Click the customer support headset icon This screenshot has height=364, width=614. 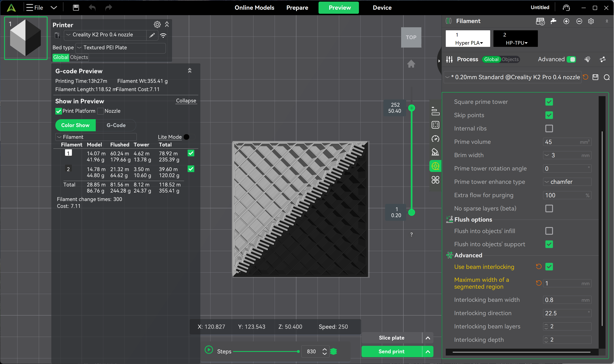point(566,8)
